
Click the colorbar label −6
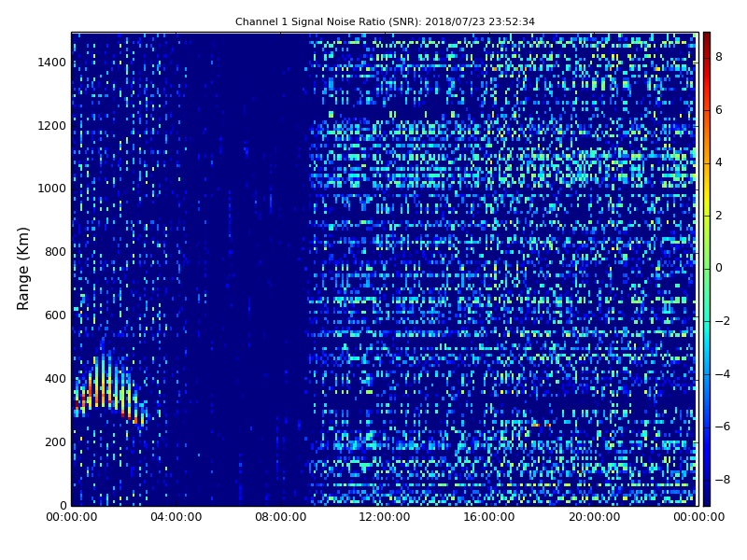click(x=723, y=427)
